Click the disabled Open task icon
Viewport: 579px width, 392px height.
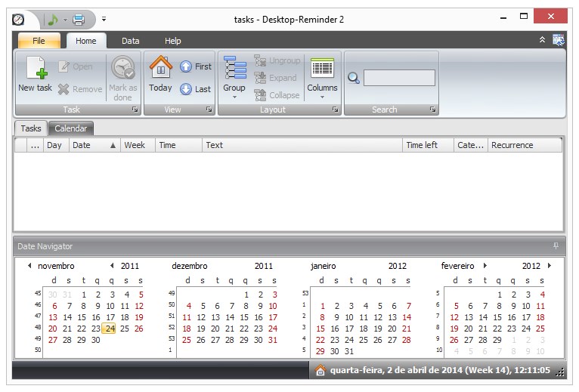tap(64, 66)
